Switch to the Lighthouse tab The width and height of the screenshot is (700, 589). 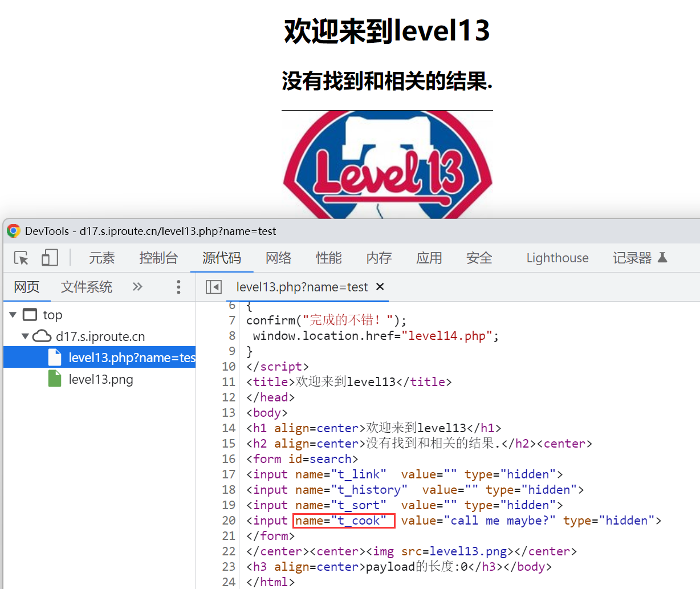click(557, 258)
